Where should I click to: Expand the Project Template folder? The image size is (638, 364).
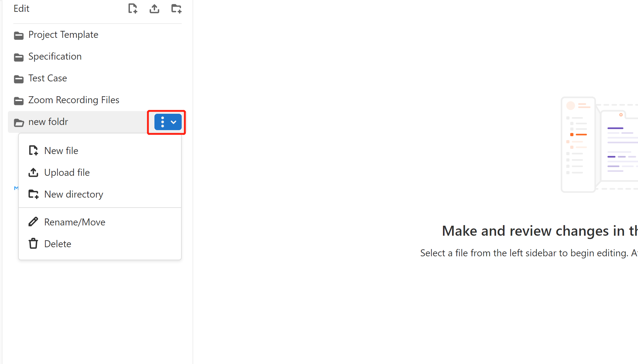point(64,34)
